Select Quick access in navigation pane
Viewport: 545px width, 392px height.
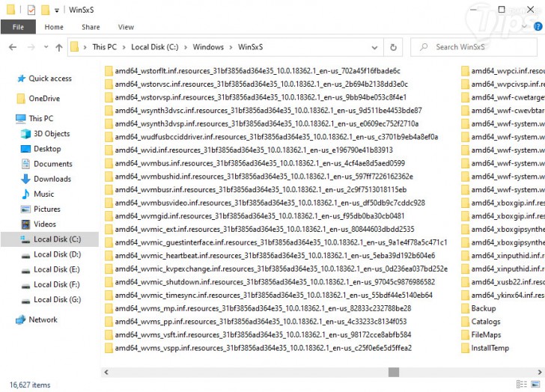pos(45,79)
